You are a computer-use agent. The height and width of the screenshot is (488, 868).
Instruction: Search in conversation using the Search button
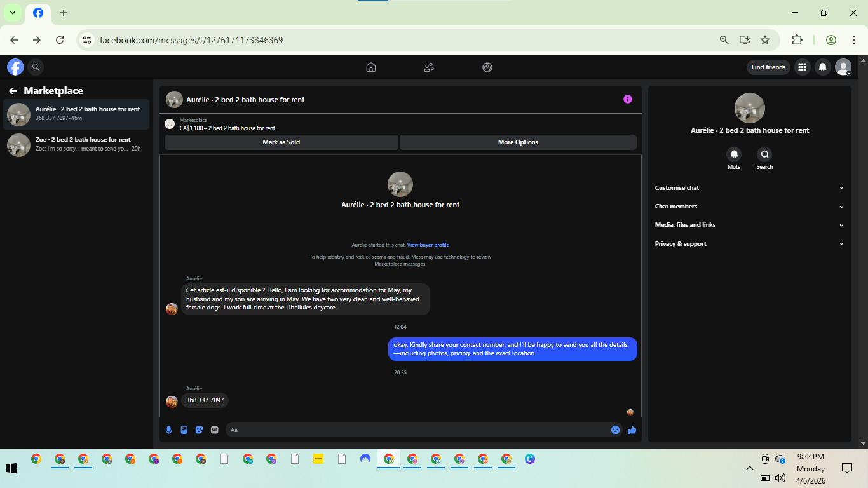pos(764,154)
